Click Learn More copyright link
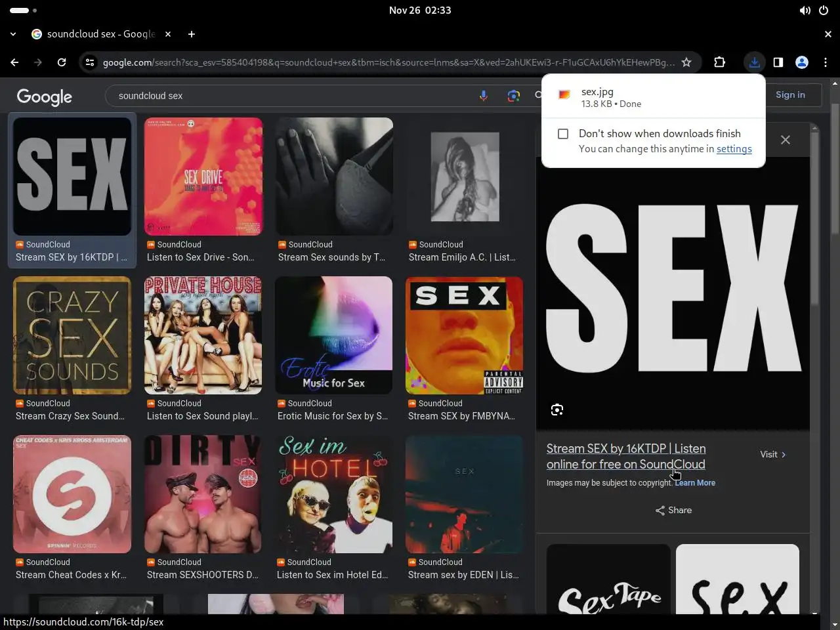840x630 pixels. point(695,483)
